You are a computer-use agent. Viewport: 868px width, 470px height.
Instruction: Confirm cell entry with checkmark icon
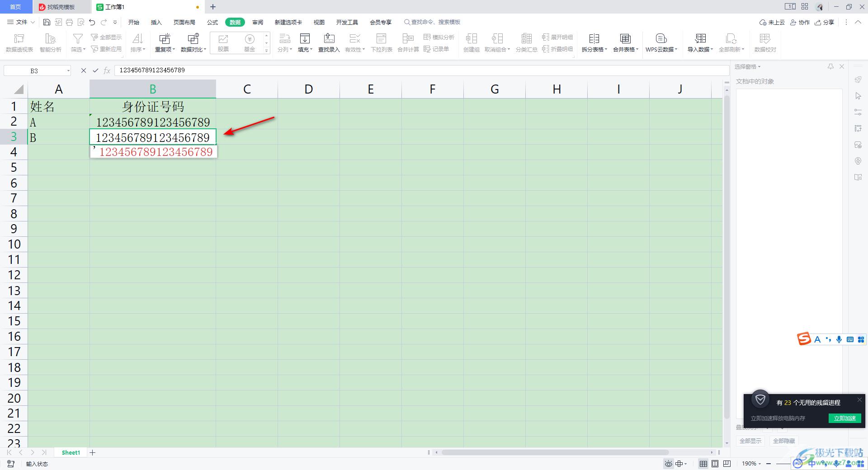(95, 70)
